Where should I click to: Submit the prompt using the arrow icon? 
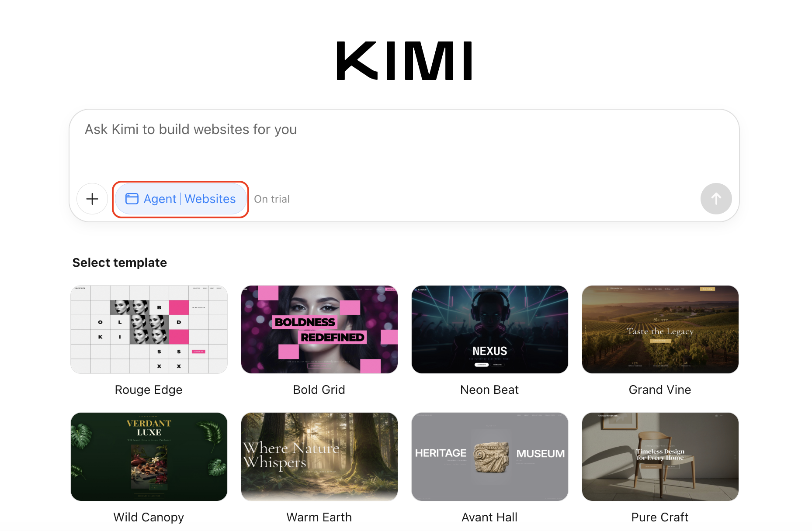point(716,199)
